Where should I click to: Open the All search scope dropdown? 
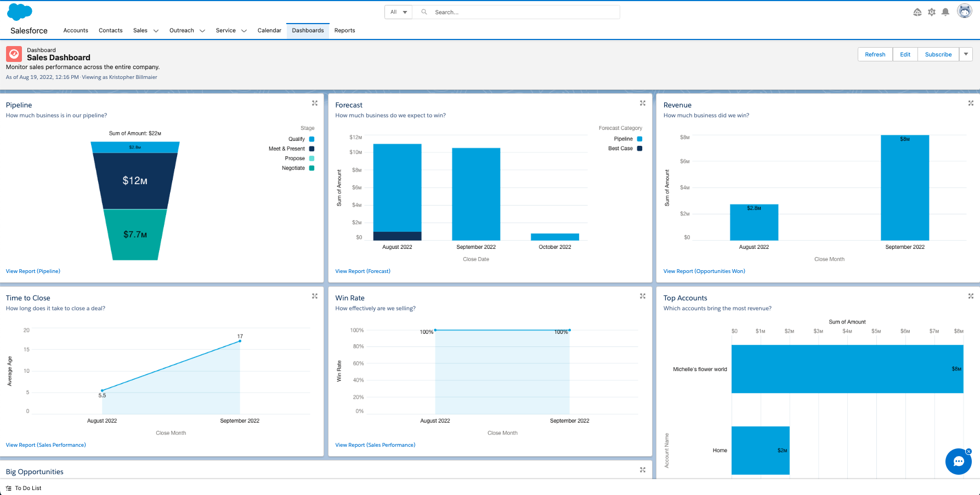coord(399,12)
